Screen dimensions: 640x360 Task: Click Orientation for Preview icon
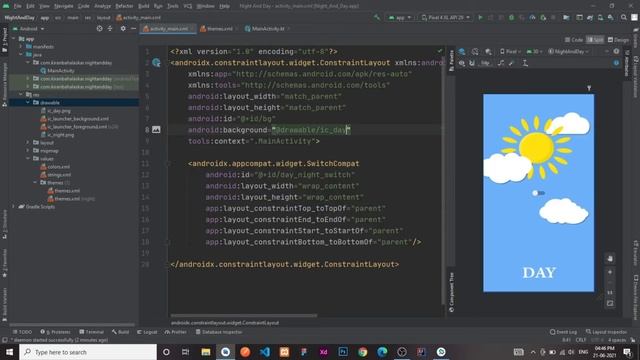[475, 51]
